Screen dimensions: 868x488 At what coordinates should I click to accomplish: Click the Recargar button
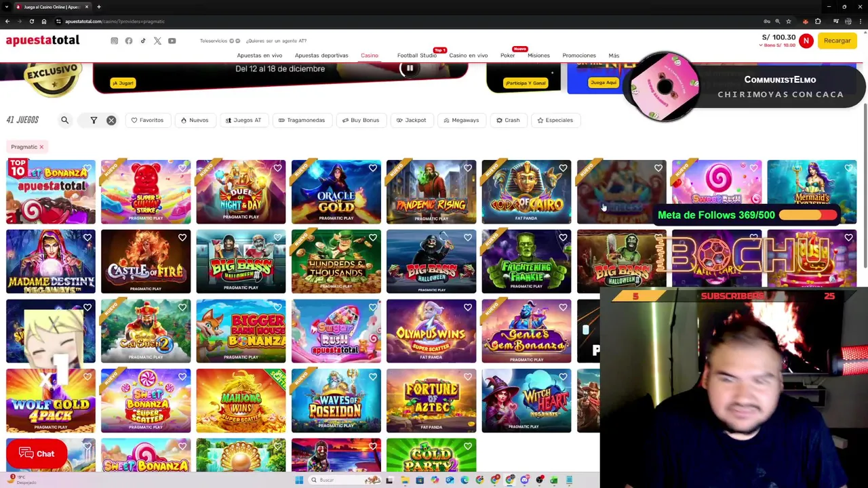[x=837, y=41]
